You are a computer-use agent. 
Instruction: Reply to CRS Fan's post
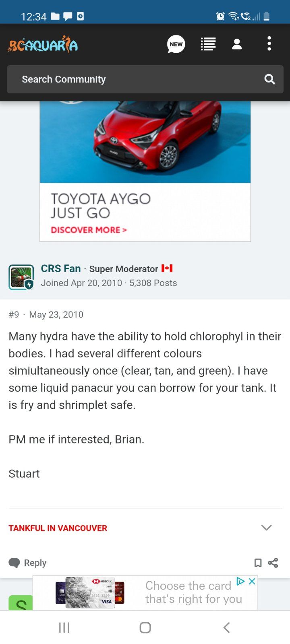(x=27, y=563)
